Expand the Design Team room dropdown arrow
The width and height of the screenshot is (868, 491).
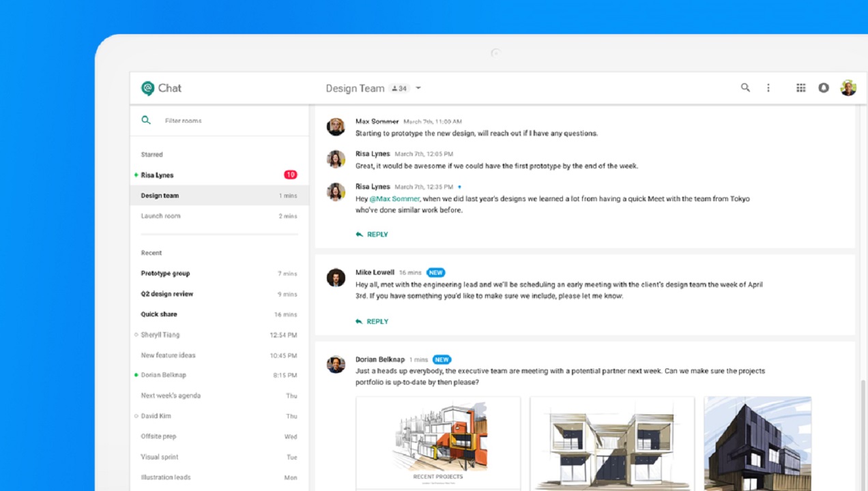point(418,88)
